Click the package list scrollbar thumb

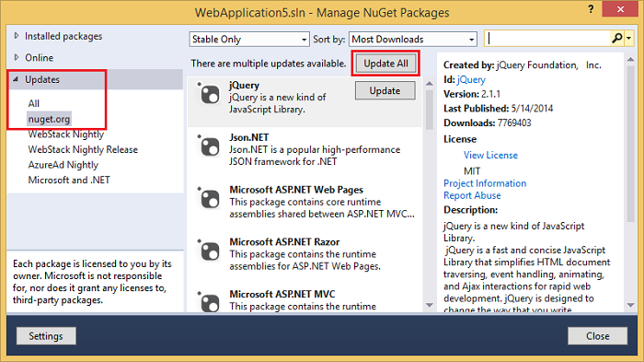pos(430,110)
